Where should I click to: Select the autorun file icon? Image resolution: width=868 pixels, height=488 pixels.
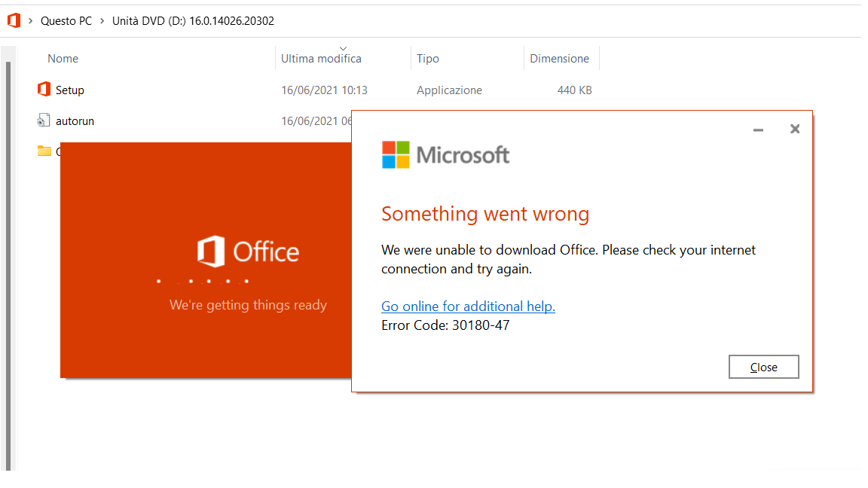coord(43,120)
